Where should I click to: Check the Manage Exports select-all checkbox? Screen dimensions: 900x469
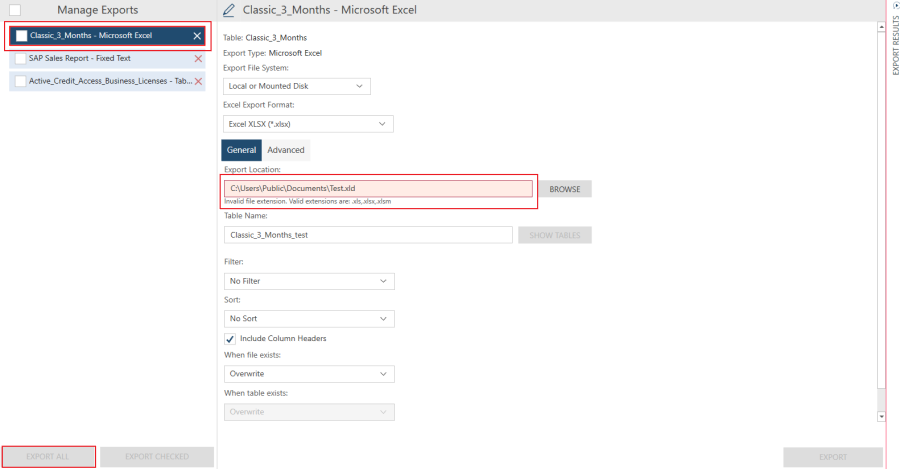(x=15, y=10)
